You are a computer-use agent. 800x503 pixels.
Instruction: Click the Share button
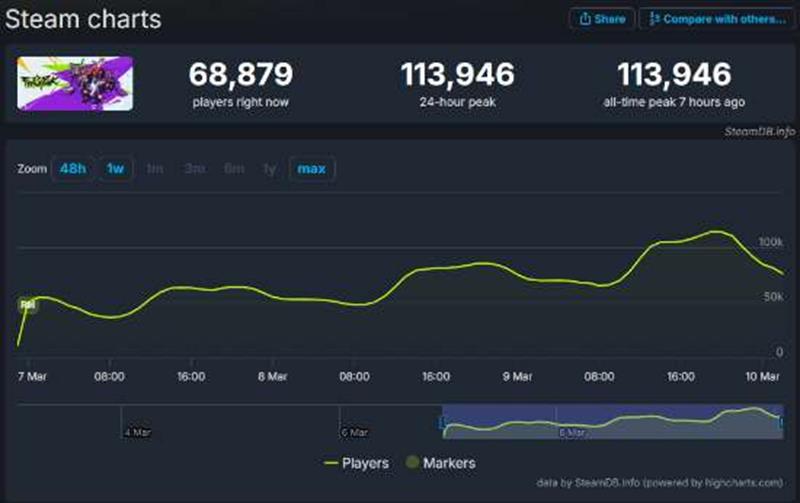[602, 19]
